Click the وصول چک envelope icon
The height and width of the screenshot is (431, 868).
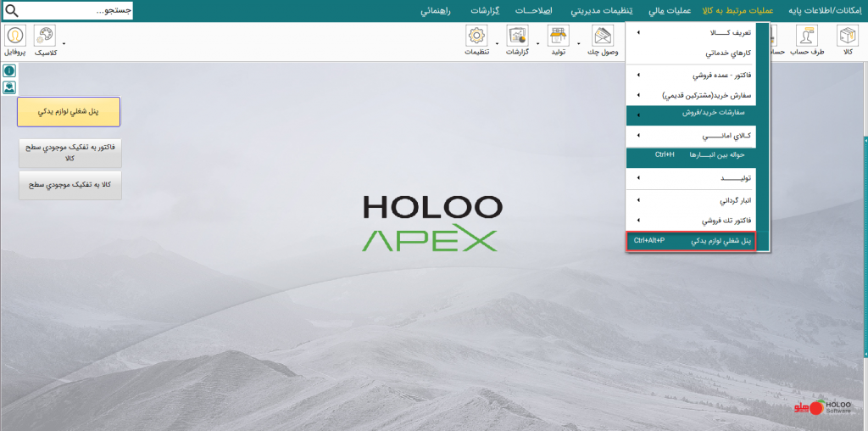tap(603, 36)
